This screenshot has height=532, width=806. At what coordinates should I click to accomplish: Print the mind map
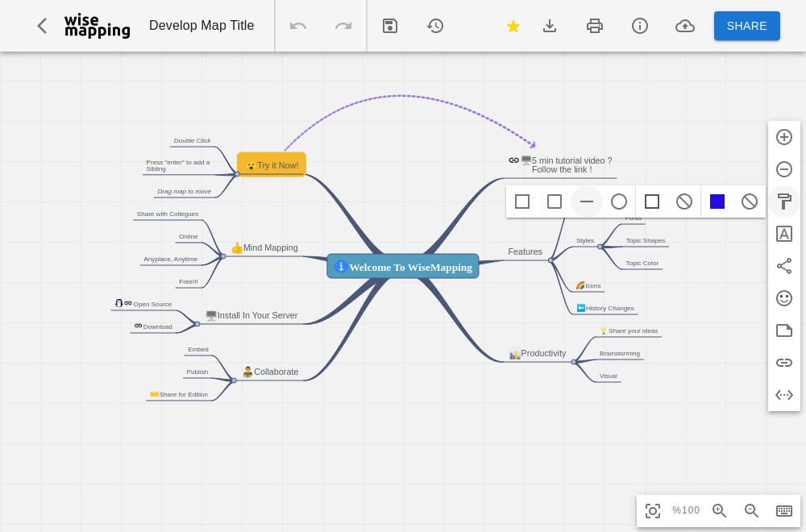coord(595,26)
